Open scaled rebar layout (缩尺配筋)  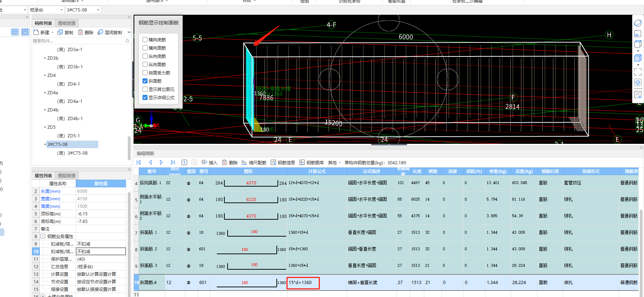(x=254, y=163)
